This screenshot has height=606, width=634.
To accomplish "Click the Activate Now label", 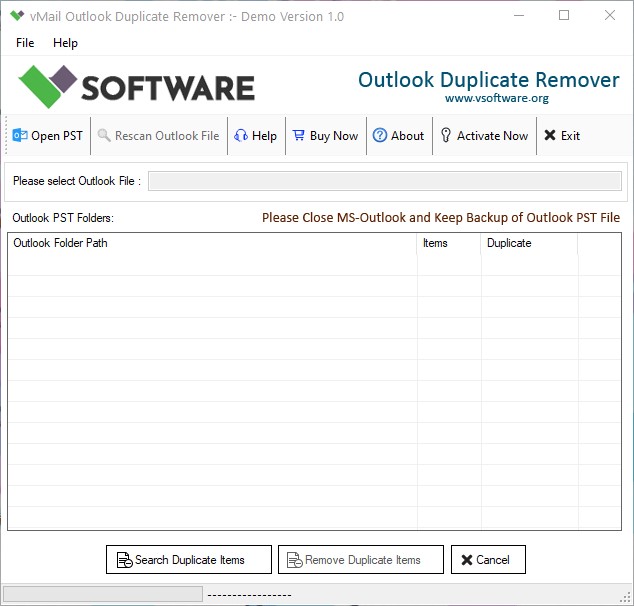I will pos(492,135).
